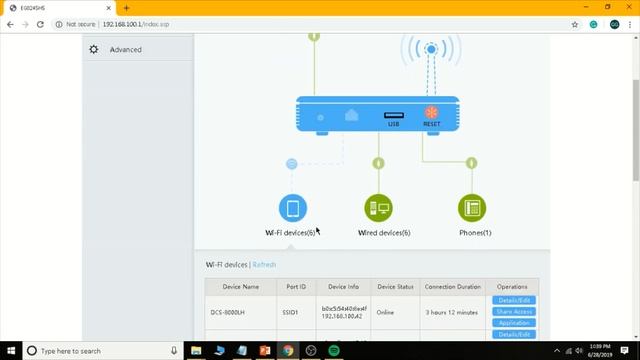Screen dimensions: 640x360
Task: Click the wired link node above Wired devices
Action: (x=378, y=163)
